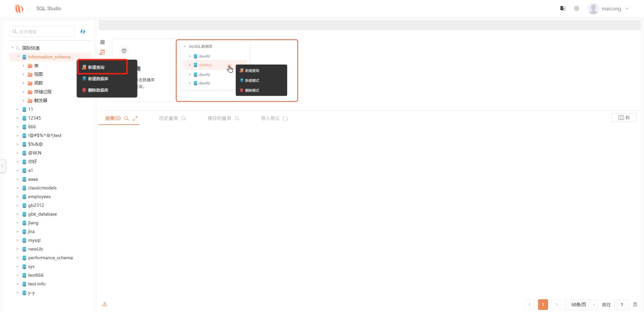Image resolution: width=644 pixels, height=312 pixels.
Task: Collapse the MySQL数据库 tree node
Action: pyautogui.click(x=185, y=46)
